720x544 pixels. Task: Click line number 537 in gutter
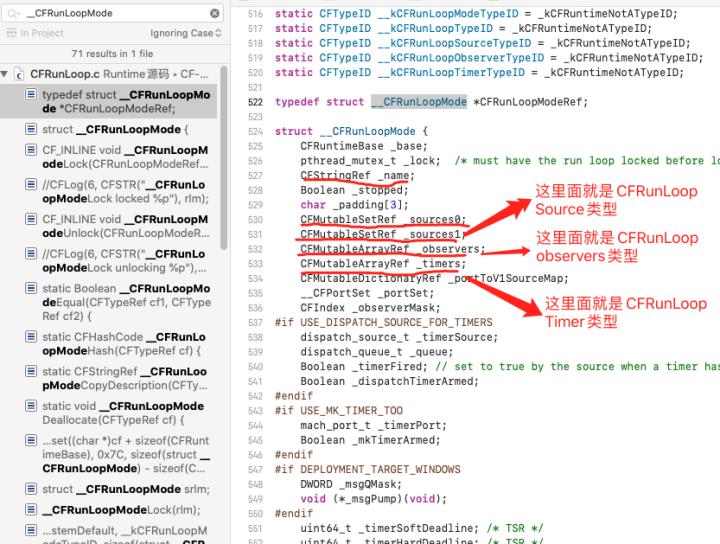click(x=255, y=322)
